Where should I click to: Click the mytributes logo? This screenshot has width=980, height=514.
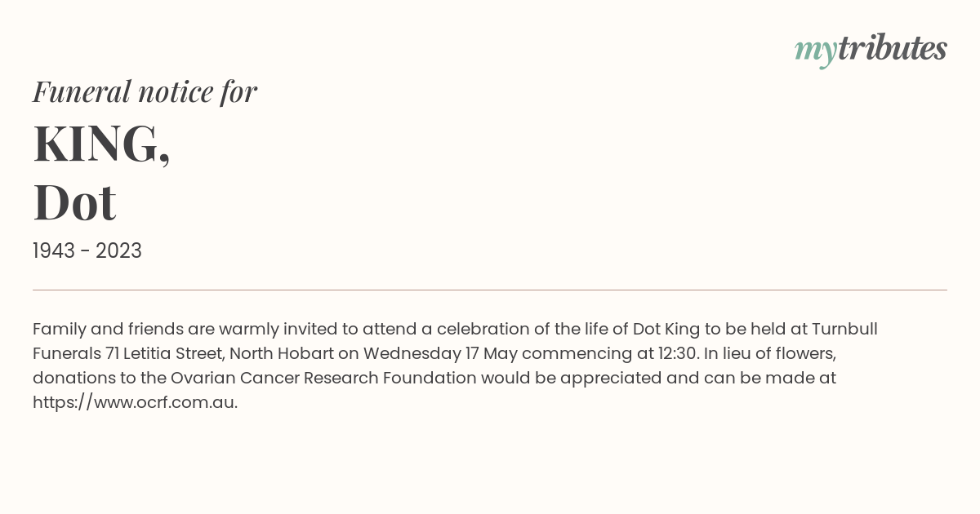pos(871,50)
